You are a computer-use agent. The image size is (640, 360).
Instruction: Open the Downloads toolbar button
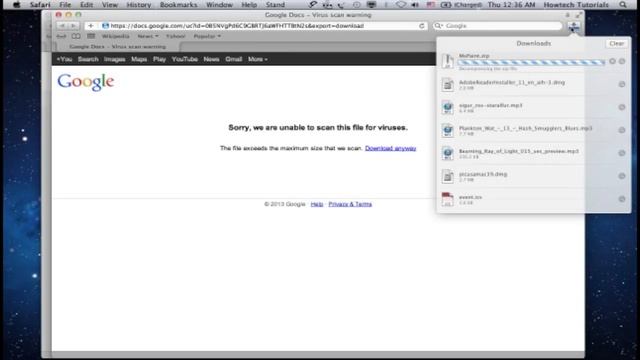coord(573,27)
